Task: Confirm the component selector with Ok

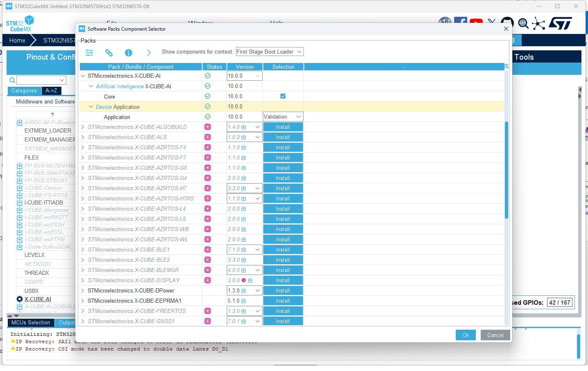Action: [x=466, y=335]
